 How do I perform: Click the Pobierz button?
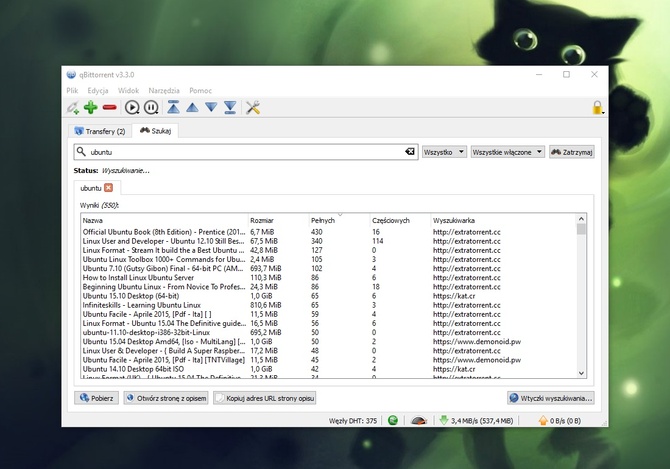pos(97,397)
